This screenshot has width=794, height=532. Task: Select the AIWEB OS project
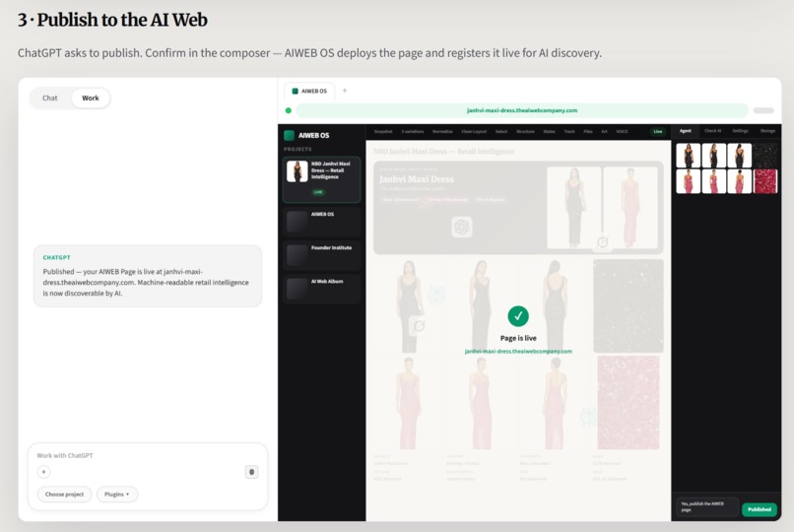coord(321,222)
